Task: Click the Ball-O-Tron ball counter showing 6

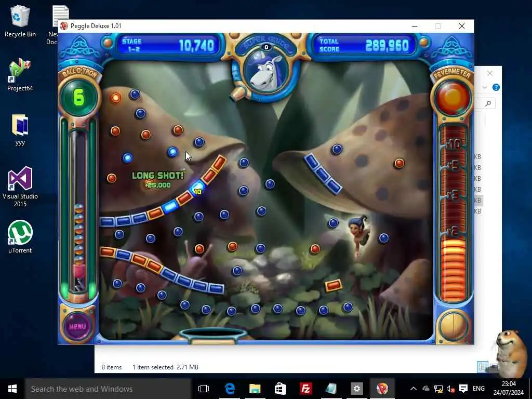Action: coord(79,97)
